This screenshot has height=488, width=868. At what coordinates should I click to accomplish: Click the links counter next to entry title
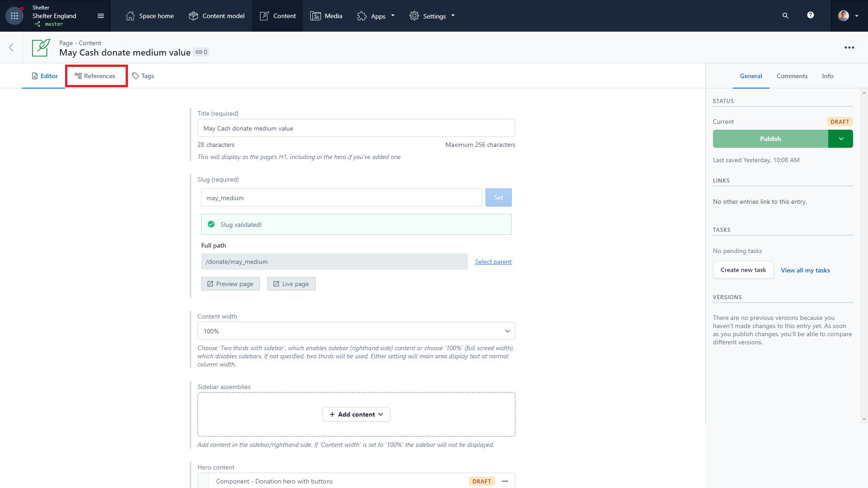pyautogui.click(x=201, y=52)
